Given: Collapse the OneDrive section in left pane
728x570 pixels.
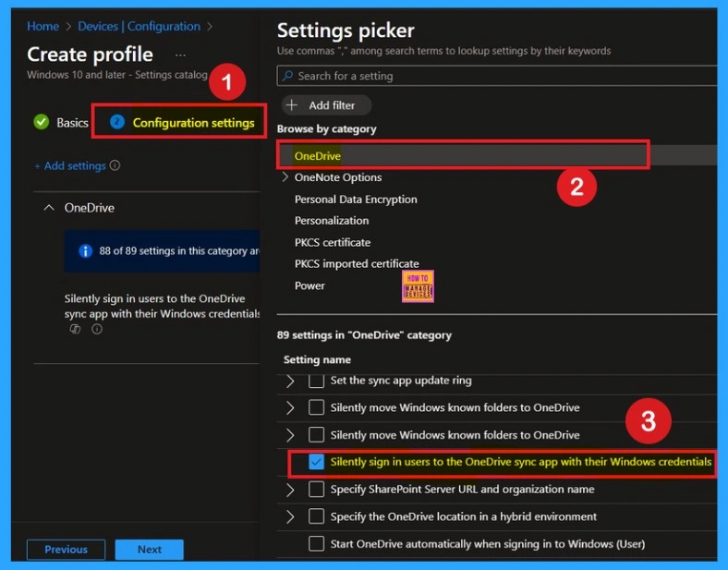Looking at the screenshot, I should 49,208.
